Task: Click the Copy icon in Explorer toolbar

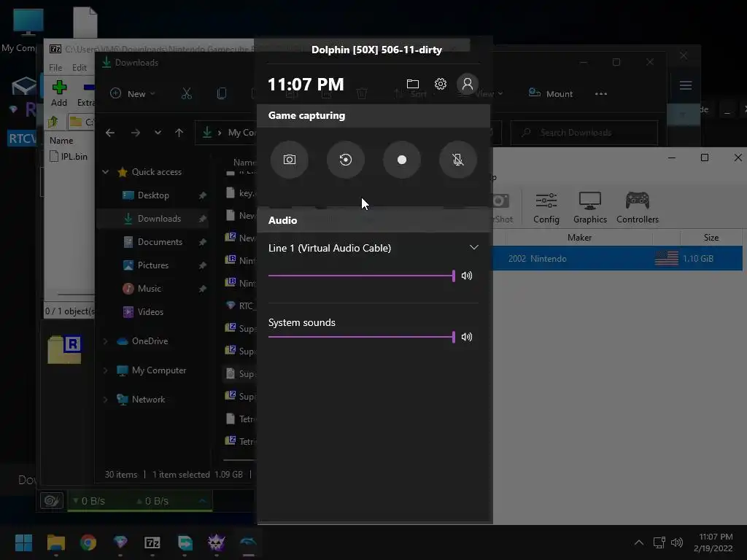Action: 222,94
